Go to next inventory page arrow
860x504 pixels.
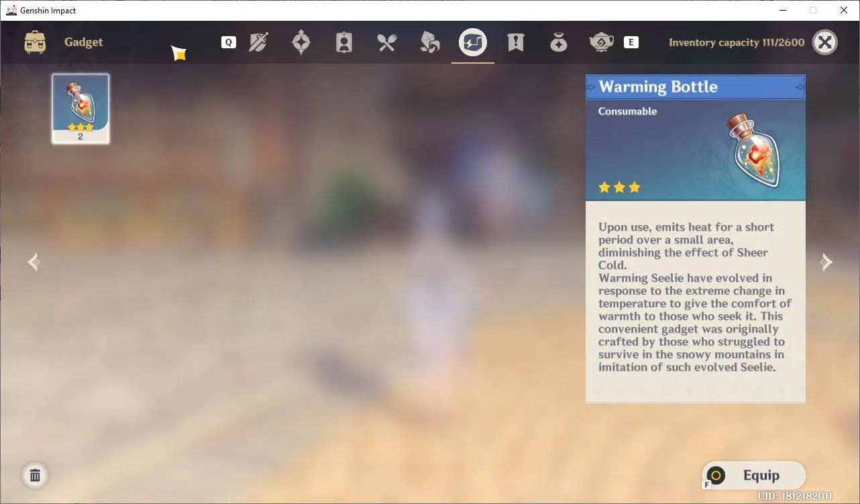click(826, 262)
